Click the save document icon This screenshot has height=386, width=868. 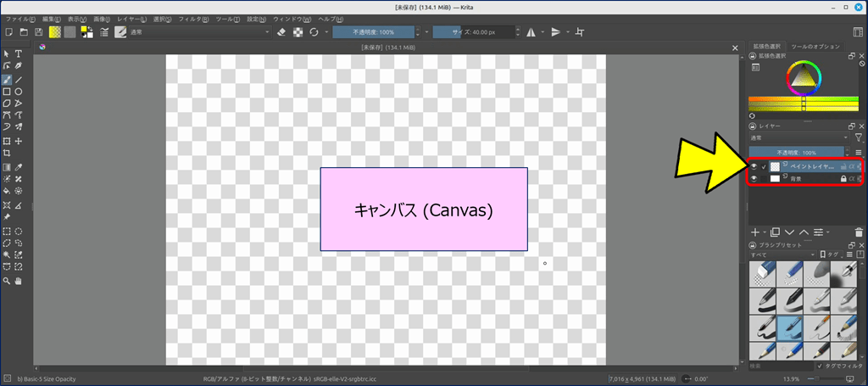coord(39,32)
